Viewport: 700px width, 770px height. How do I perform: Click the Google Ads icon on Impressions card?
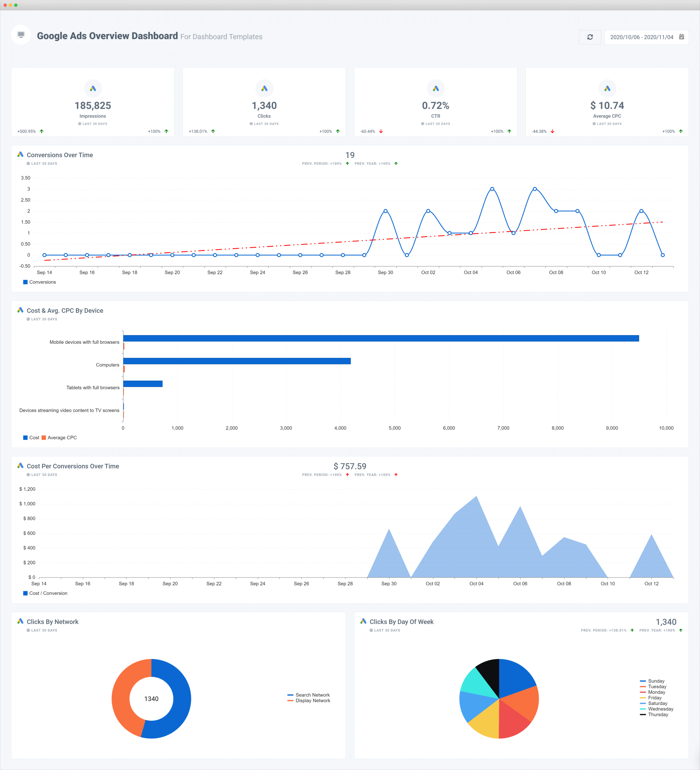[x=93, y=89]
